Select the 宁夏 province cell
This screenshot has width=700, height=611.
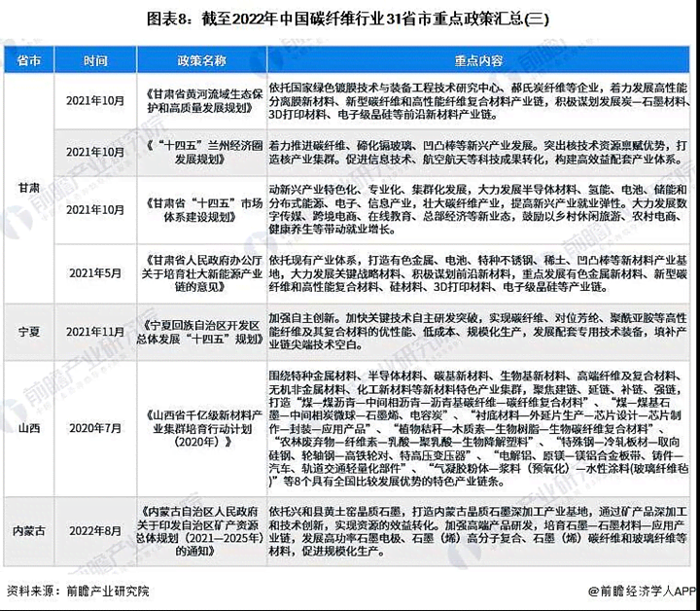coord(28,331)
